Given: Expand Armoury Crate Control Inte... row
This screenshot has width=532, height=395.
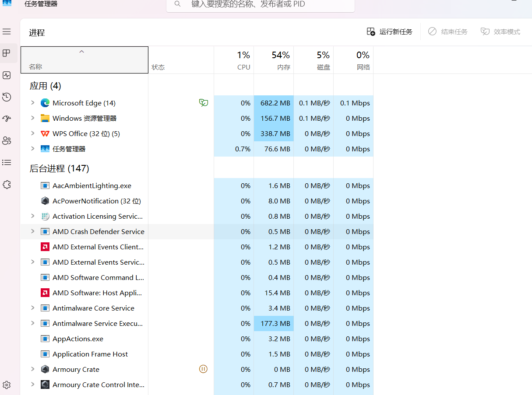Looking at the screenshot, I should (x=32, y=385).
